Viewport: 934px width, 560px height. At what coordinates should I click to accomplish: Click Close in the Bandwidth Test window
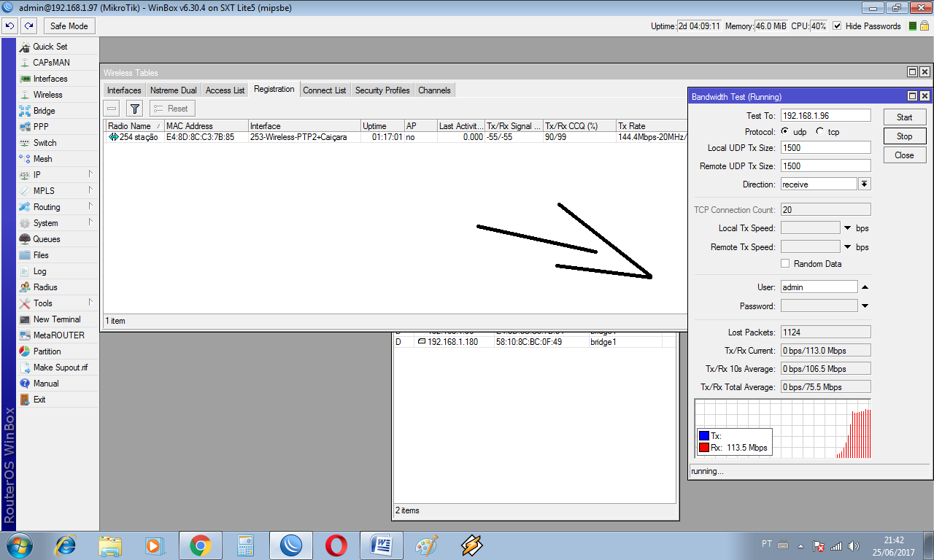pyautogui.click(x=904, y=155)
